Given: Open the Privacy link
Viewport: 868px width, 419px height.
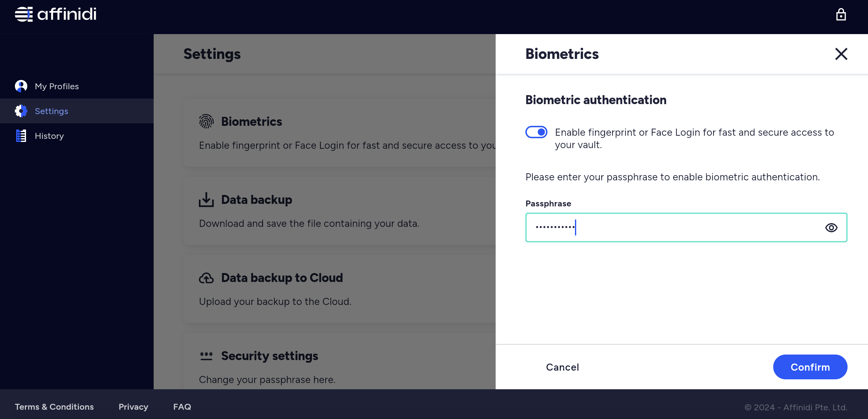Looking at the screenshot, I should 134,406.
